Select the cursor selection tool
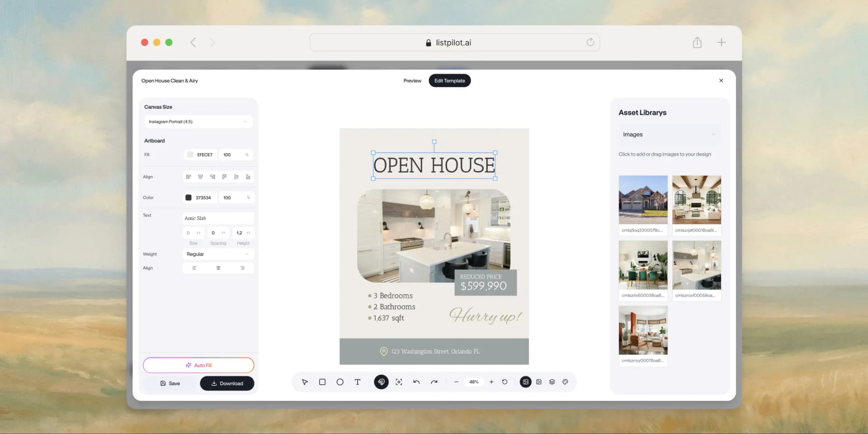 [305, 382]
